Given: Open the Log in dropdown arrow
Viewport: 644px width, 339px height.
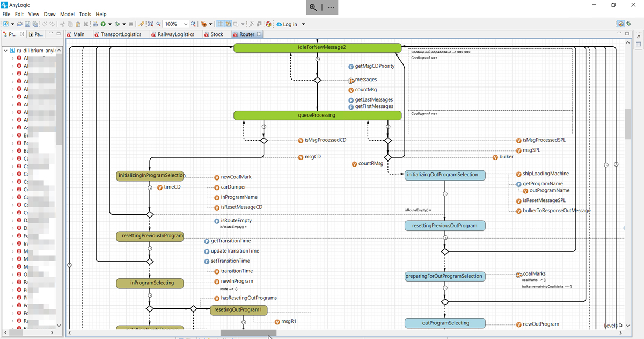Looking at the screenshot, I should 303,24.
